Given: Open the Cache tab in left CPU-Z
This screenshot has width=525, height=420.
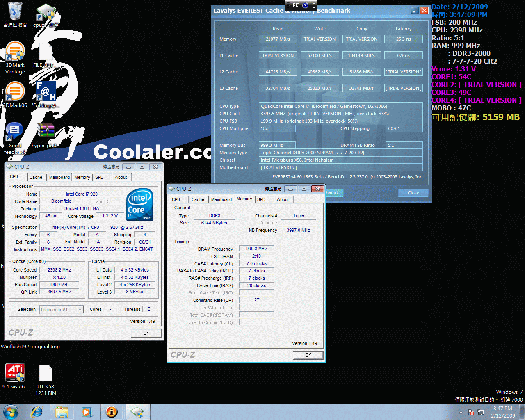Looking at the screenshot, I should [x=36, y=177].
